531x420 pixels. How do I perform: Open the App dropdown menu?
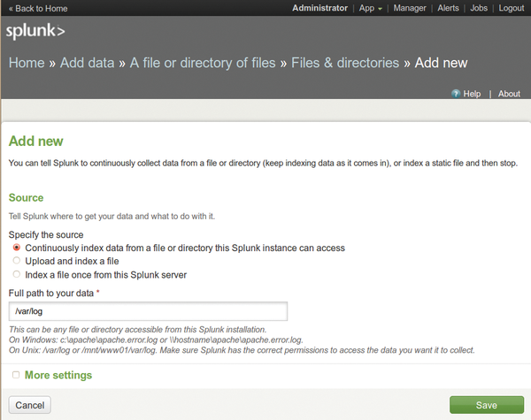point(371,8)
